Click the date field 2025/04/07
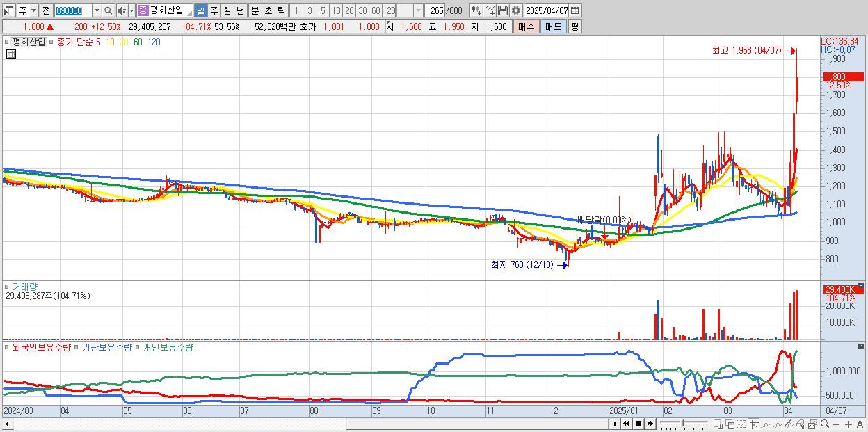The height and width of the screenshot is (432, 868). pos(547,10)
